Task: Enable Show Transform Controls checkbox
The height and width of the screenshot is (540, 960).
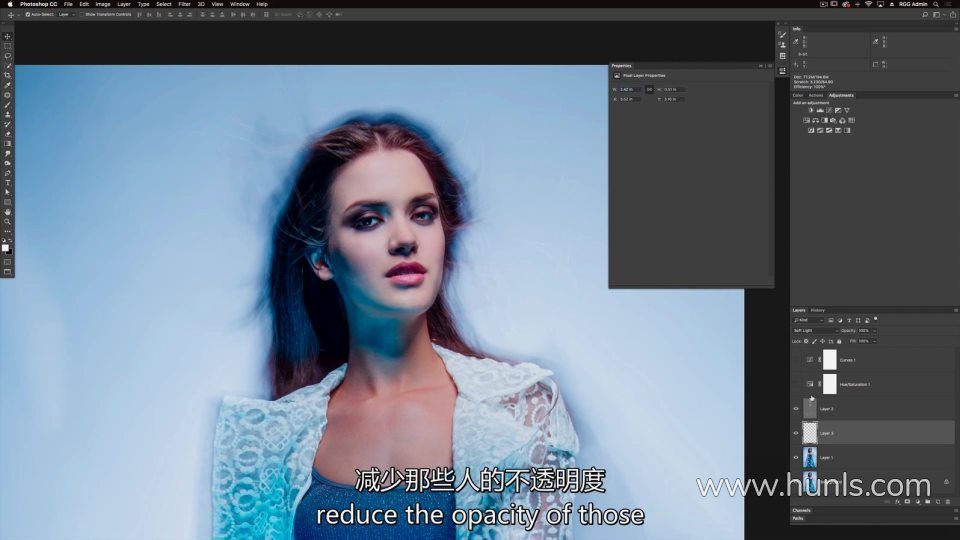Action: tap(81, 14)
